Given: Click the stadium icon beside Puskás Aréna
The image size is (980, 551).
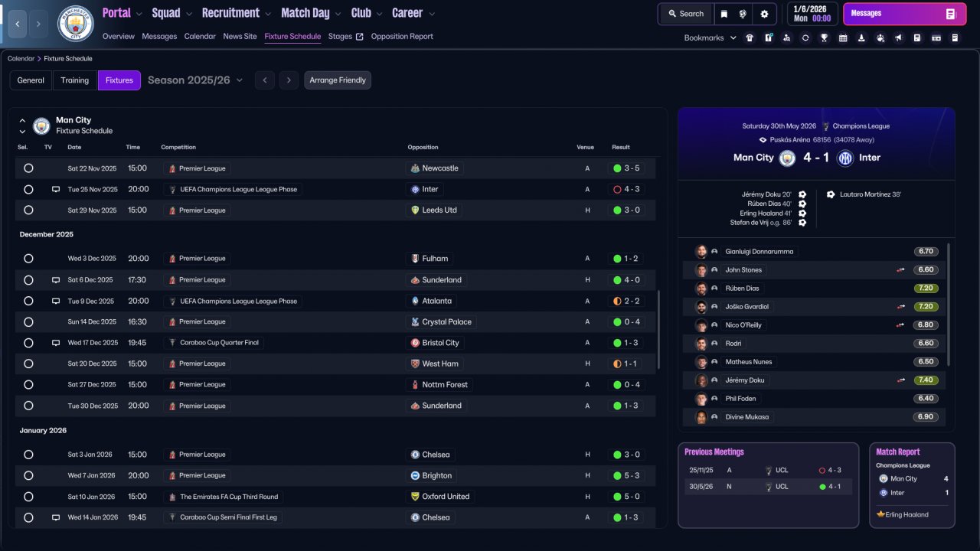Looking at the screenshot, I should click(763, 140).
